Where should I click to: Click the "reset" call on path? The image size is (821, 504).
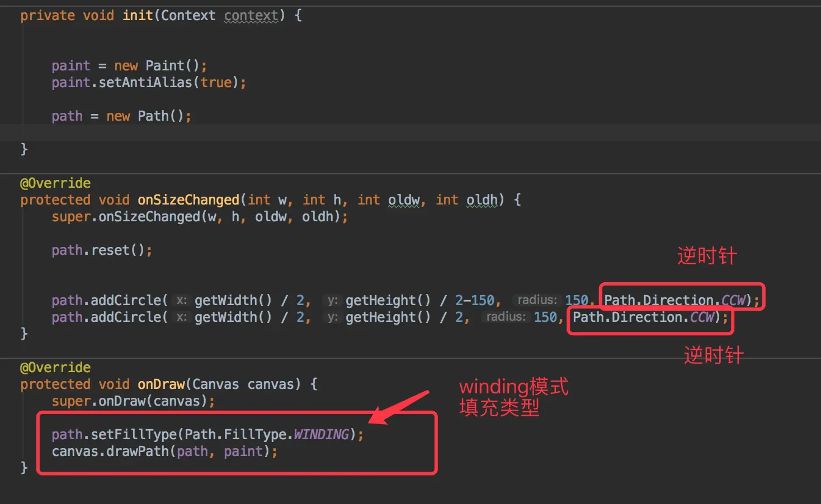[x=110, y=250]
